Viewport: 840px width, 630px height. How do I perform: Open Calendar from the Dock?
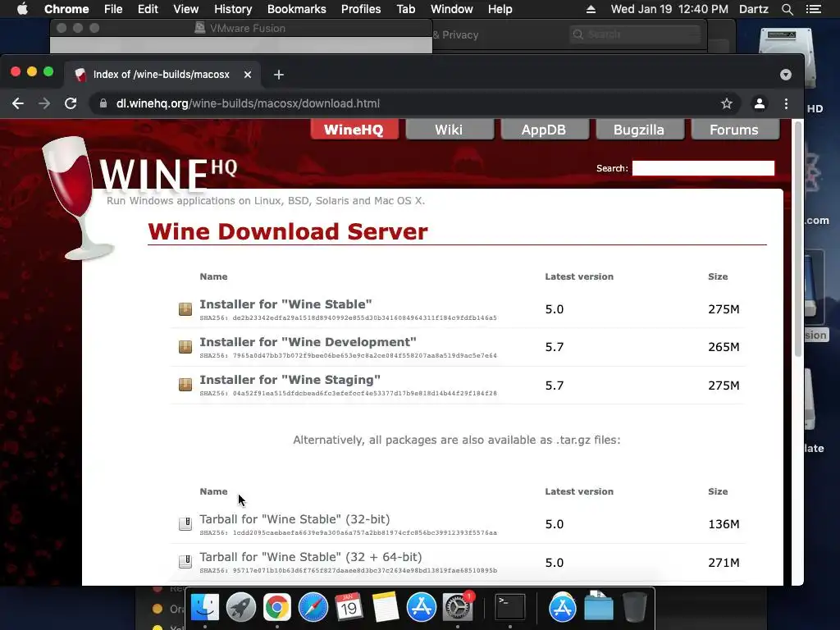pyautogui.click(x=349, y=607)
